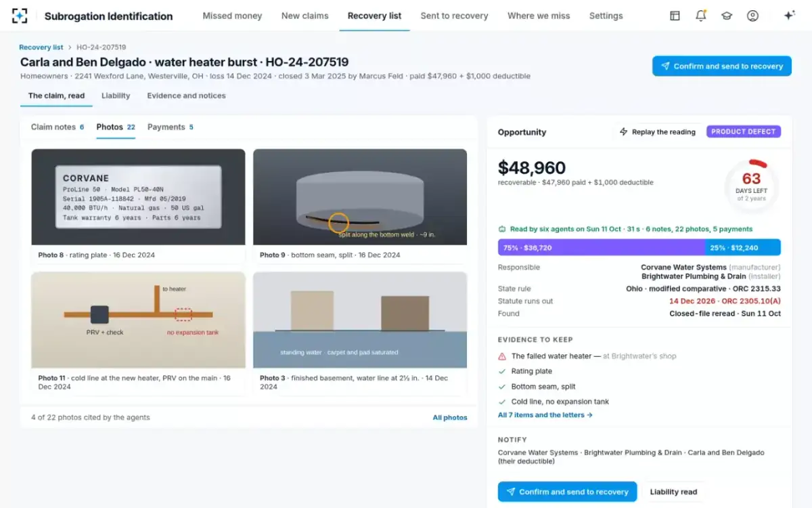Screen dimensions: 812x508
Task: Click Confirm and send to recovery in the claim header
Action: [722, 66]
